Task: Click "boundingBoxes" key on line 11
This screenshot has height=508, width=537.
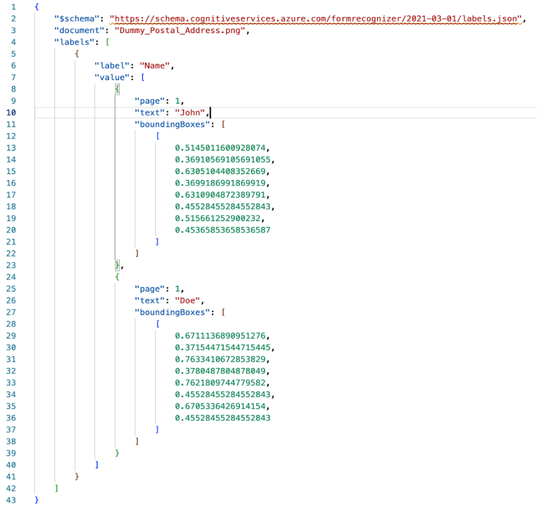Action: point(172,124)
